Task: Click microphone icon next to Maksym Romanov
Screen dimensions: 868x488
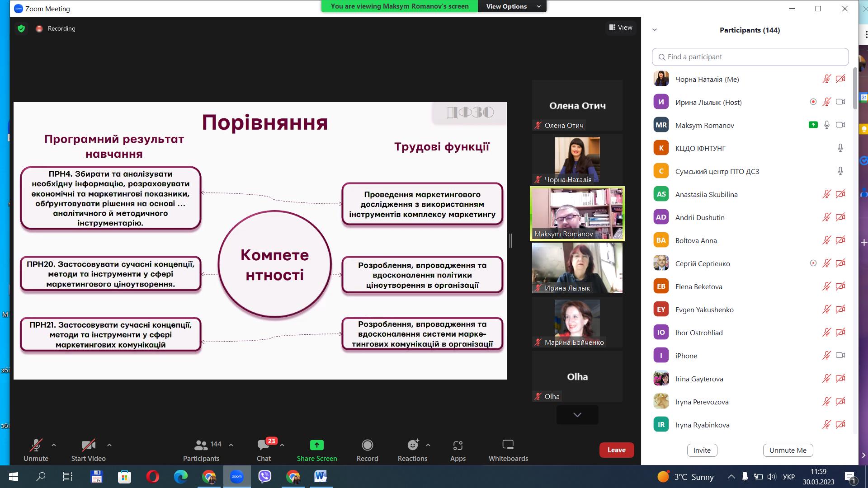Action: click(826, 125)
